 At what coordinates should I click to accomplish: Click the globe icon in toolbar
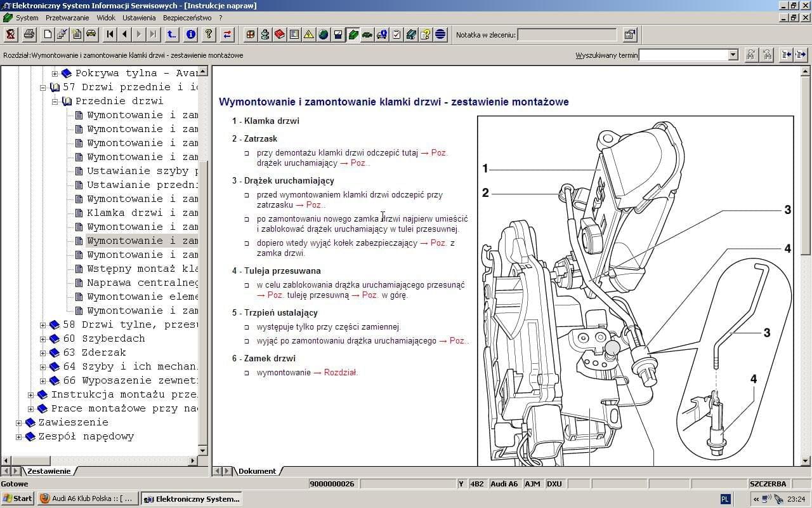click(x=323, y=34)
